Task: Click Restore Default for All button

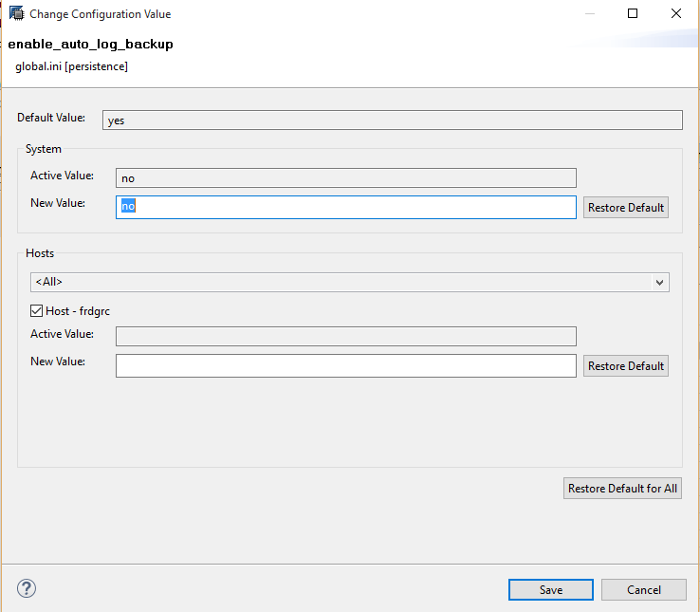Action: click(x=622, y=489)
